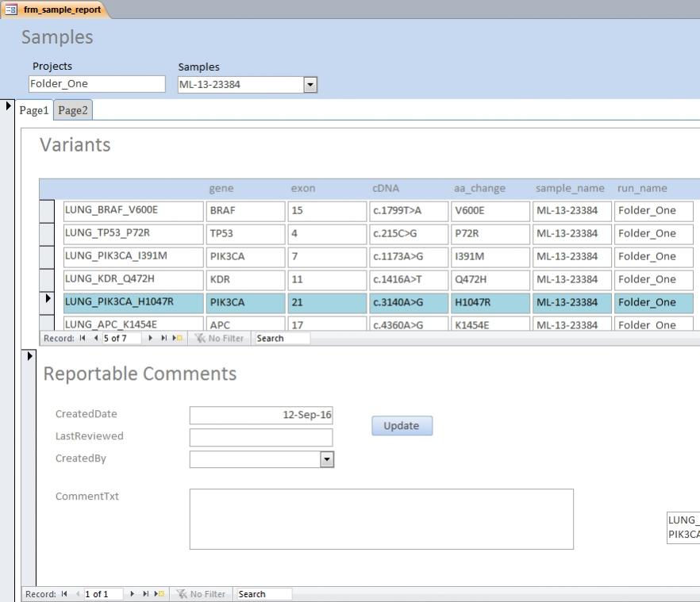Click the cDNA column header
This screenshot has height=602, width=700.
pyautogui.click(x=386, y=188)
